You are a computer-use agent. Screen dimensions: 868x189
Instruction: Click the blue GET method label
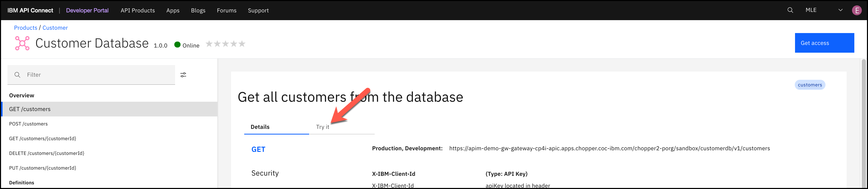point(258,149)
